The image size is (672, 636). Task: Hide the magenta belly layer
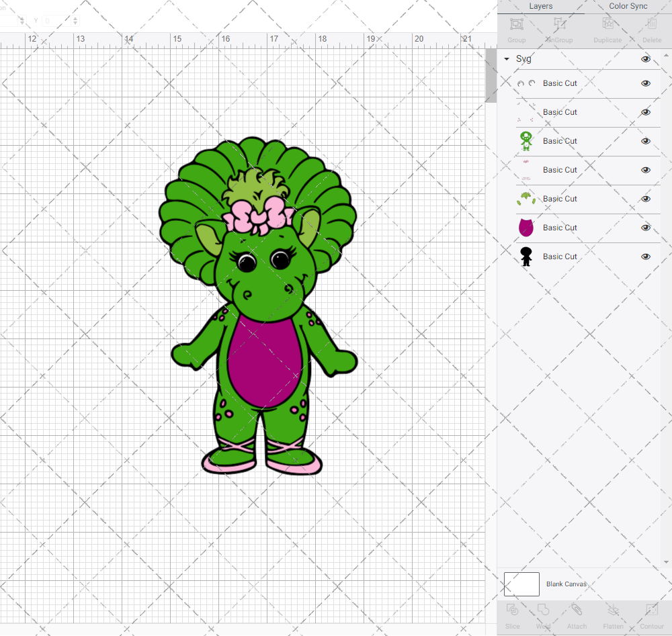pos(646,228)
